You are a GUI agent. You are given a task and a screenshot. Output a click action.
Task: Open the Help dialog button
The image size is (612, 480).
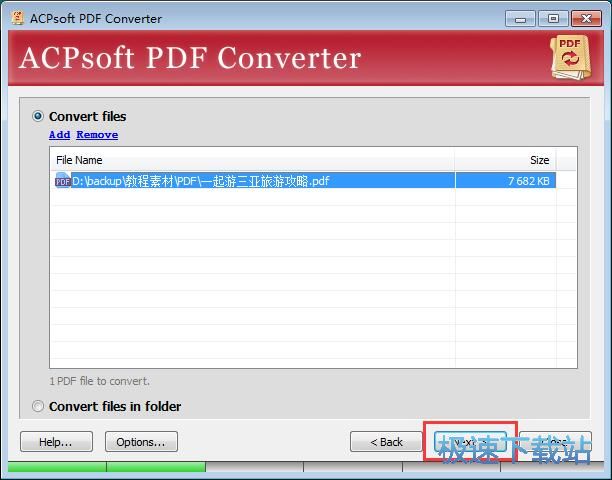[56, 442]
